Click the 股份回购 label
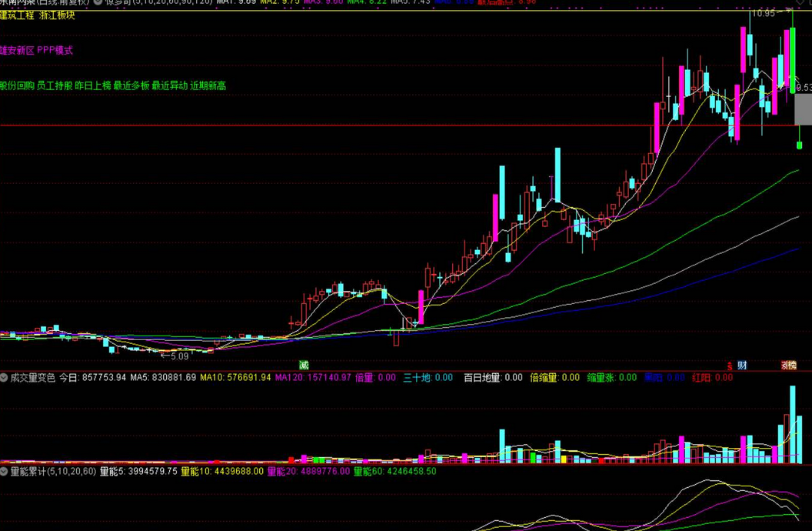 point(17,85)
